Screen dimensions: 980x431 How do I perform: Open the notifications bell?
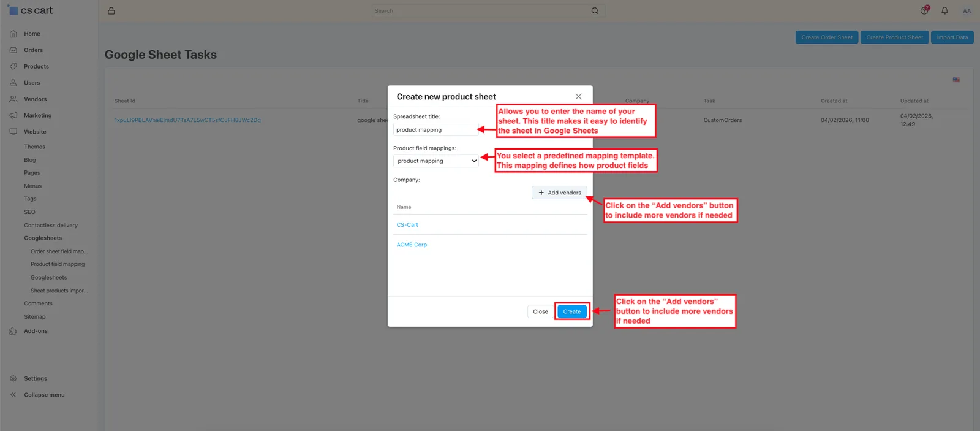point(944,11)
